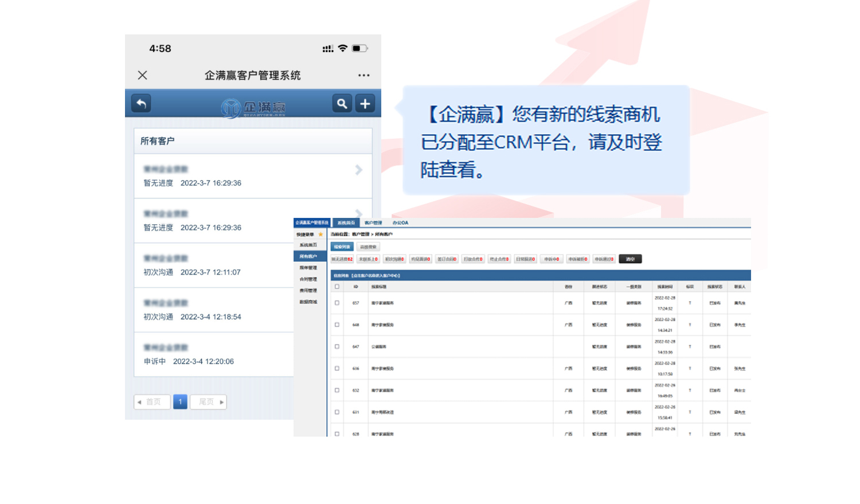Click the 尾页 last page button
This screenshot has width=860, height=504.
(x=208, y=402)
